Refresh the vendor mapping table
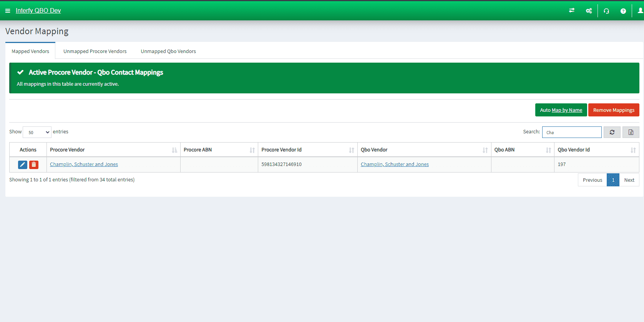 (612, 132)
